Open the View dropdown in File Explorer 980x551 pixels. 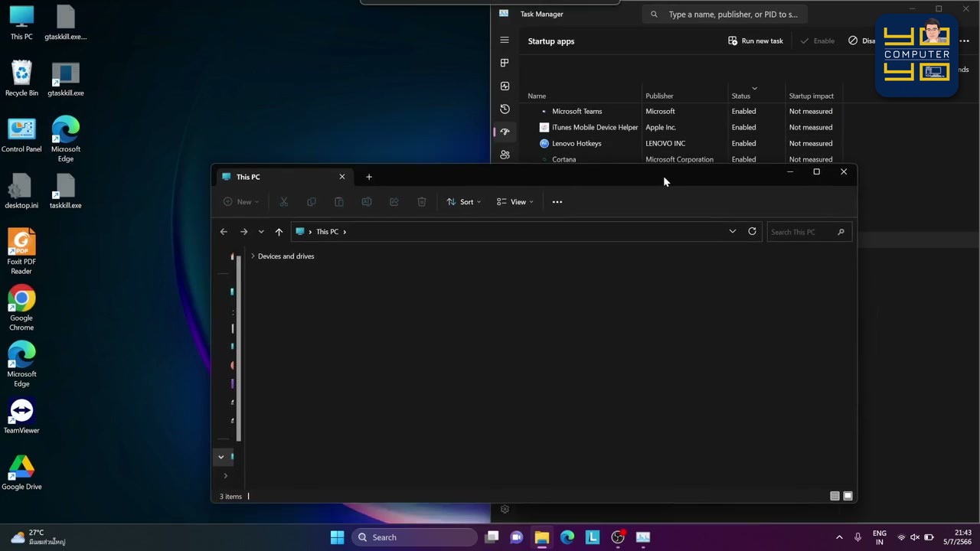click(515, 202)
